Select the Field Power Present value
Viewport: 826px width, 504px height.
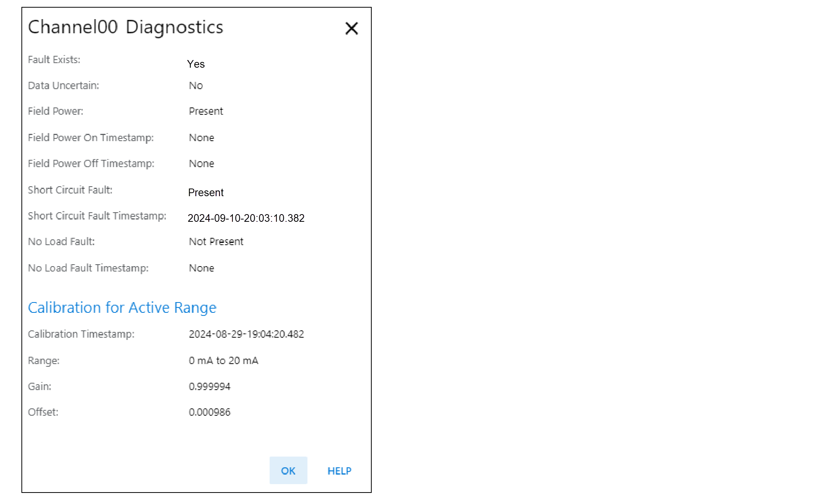click(206, 111)
